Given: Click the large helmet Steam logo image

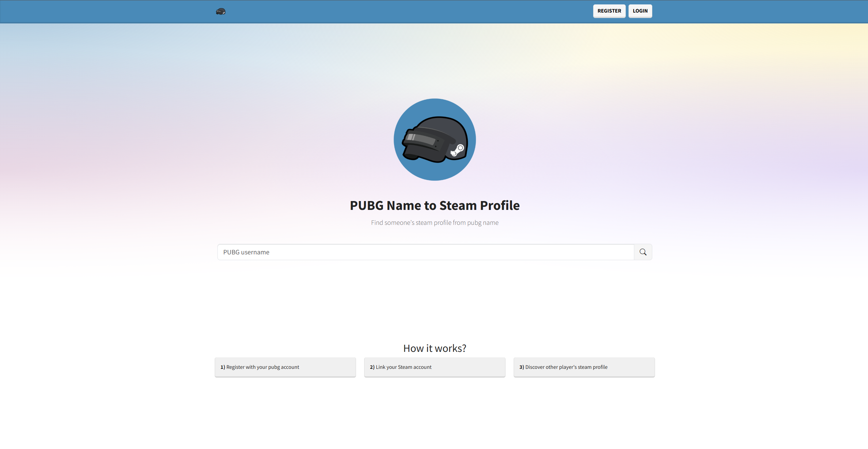Looking at the screenshot, I should 435,140.
